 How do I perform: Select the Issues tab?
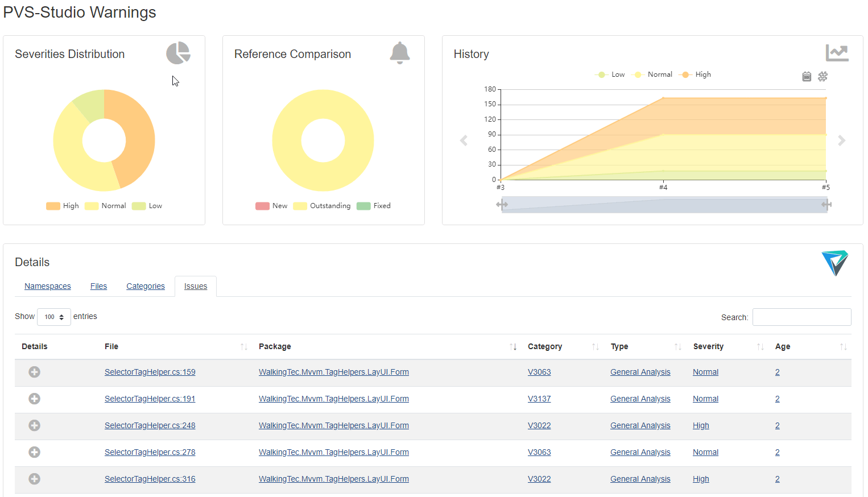click(x=196, y=286)
